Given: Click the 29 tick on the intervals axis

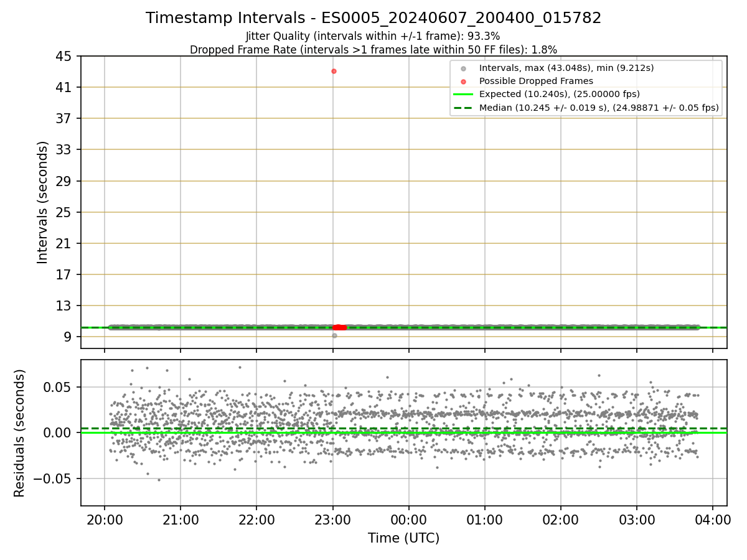Looking at the screenshot, I should point(64,181).
